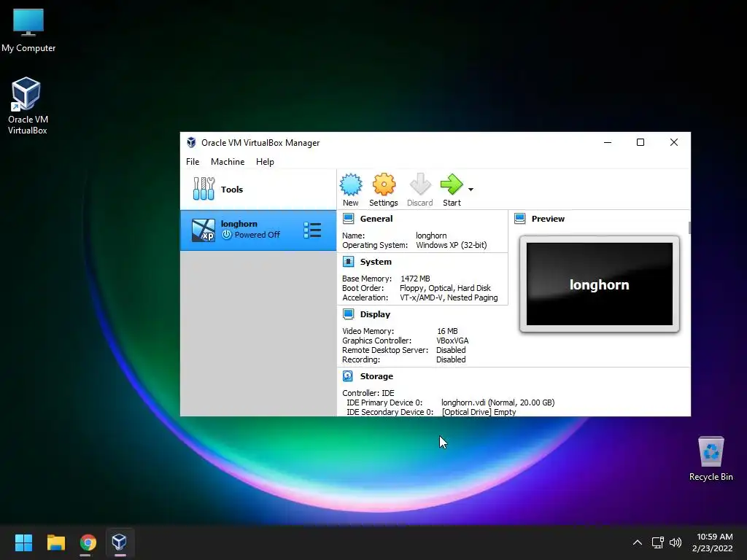Viewport: 747px width, 560px height.
Task: Close the VirtualBox Manager window
Action: click(673, 142)
